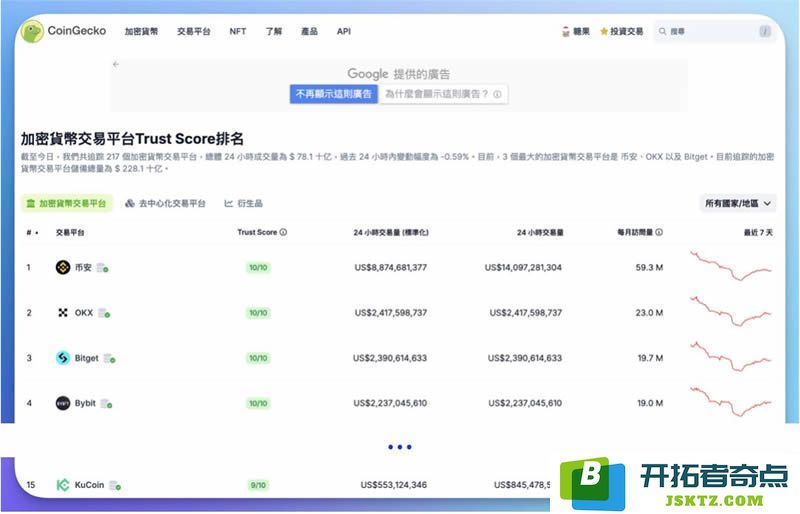The width and height of the screenshot is (800, 514).
Task: Click the 每月訪問量 info icon
Action: pyautogui.click(x=659, y=232)
